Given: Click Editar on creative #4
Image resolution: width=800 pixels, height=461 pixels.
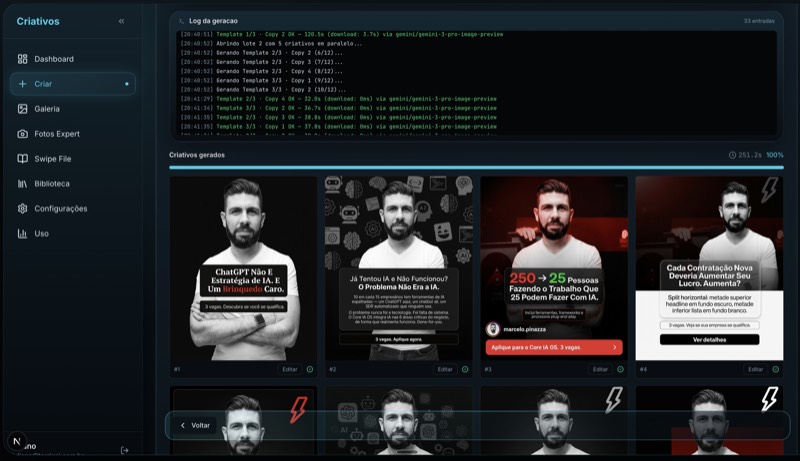Looking at the screenshot, I should [x=756, y=369].
